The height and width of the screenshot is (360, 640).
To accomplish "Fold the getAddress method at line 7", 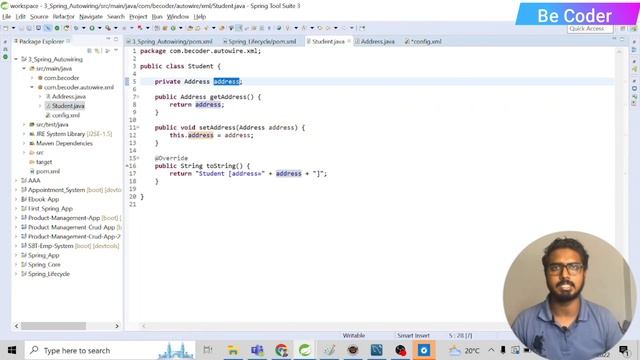I will click(138, 97).
